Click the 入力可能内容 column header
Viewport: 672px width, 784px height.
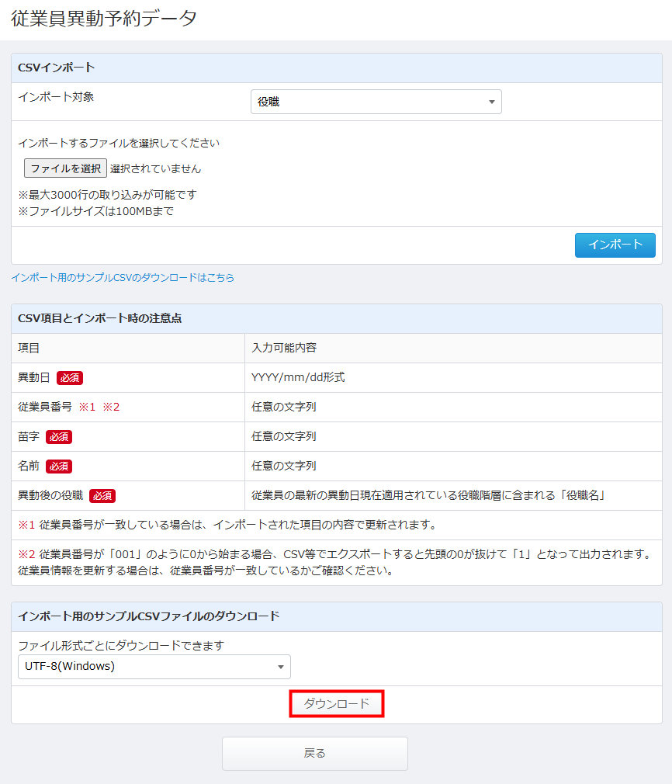pos(284,349)
